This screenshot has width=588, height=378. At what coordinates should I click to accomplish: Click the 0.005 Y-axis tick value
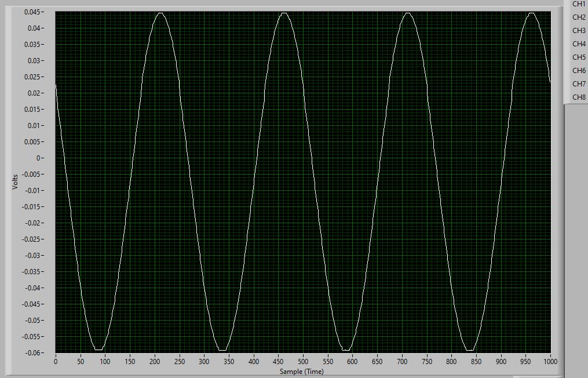[32, 142]
